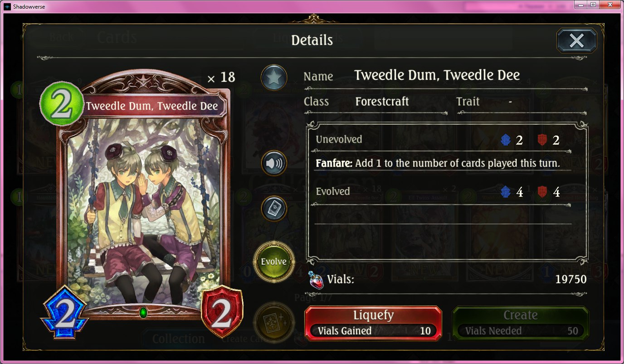Screen dimensions: 624x364
Task: Liquefy this card for 10 vials
Action: pos(373,323)
